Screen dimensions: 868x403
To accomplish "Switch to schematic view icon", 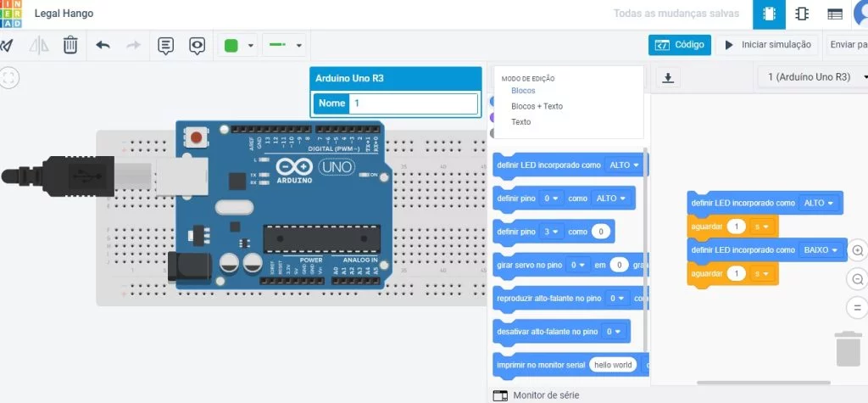I will point(802,14).
